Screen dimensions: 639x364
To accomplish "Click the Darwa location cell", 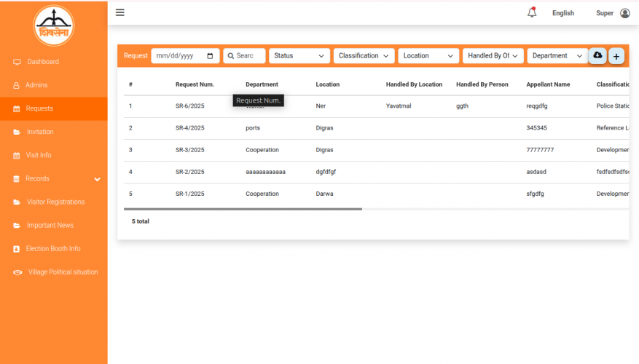I will pyautogui.click(x=324, y=194).
